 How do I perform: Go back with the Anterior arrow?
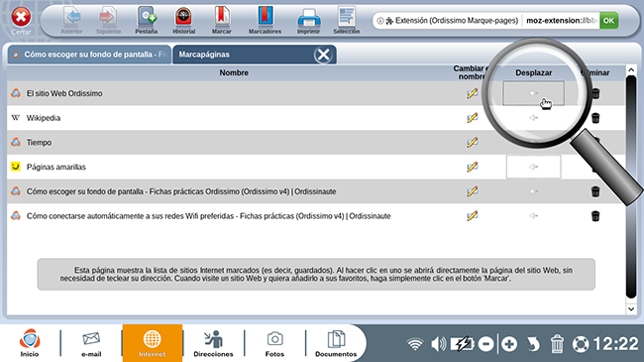click(x=72, y=20)
